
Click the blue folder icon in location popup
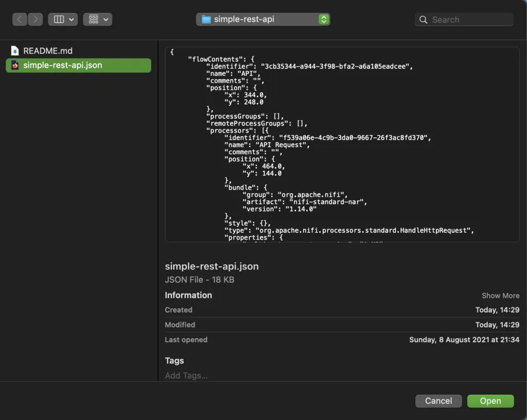(206, 20)
